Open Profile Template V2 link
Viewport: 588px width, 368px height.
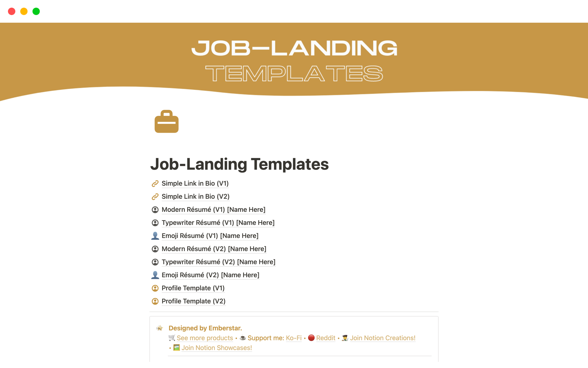[193, 301]
